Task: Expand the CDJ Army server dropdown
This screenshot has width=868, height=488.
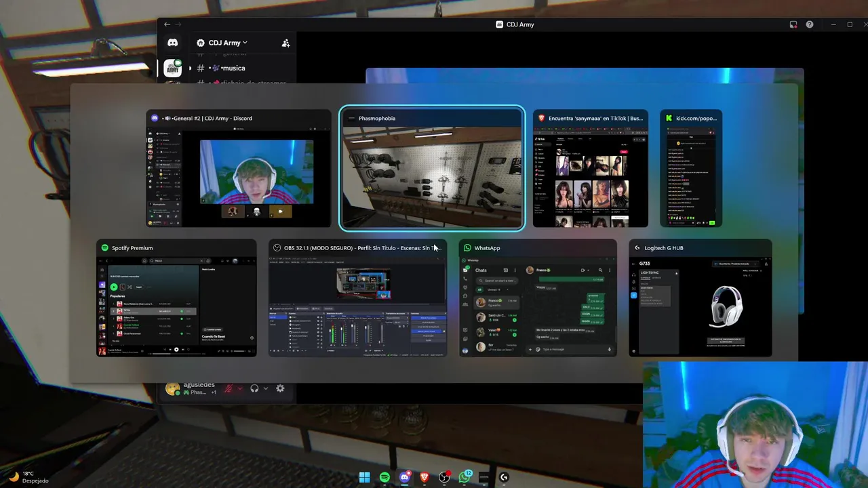Action: click(226, 43)
